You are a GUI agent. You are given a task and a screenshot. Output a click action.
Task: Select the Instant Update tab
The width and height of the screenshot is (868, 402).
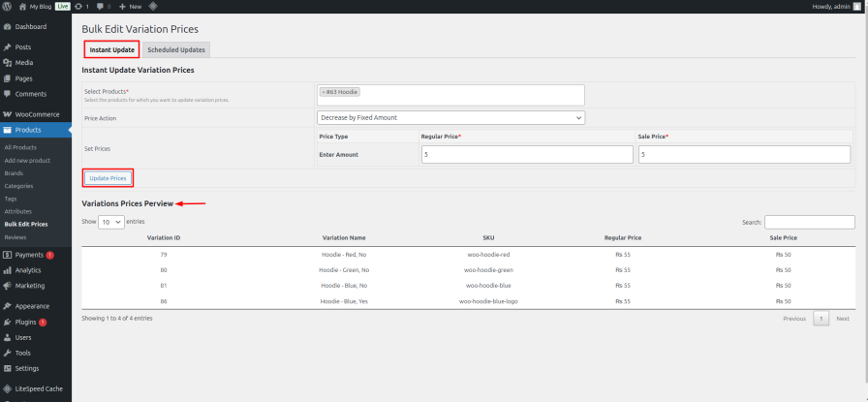(x=111, y=49)
